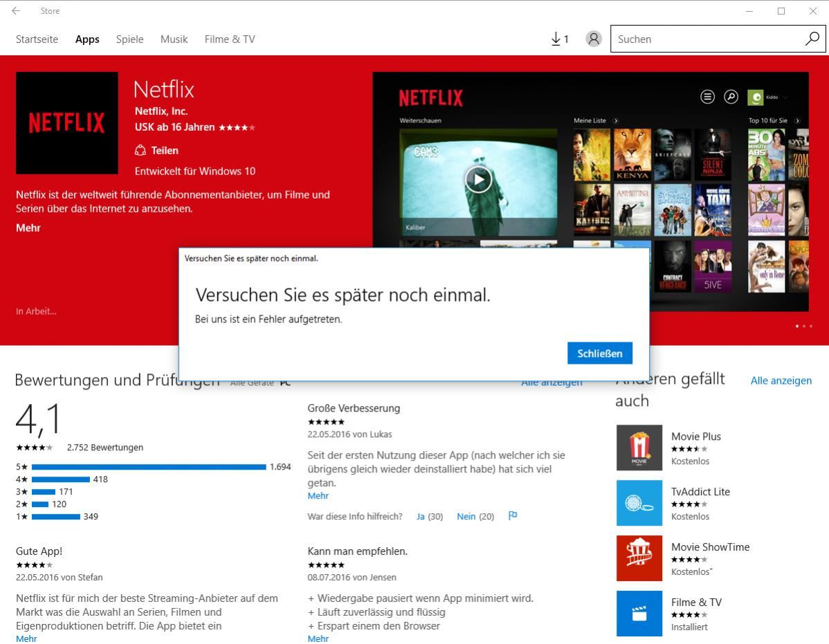Viewport: 829px width, 644px height.
Task: Open the Movie ShowTime app icon
Action: [639, 558]
